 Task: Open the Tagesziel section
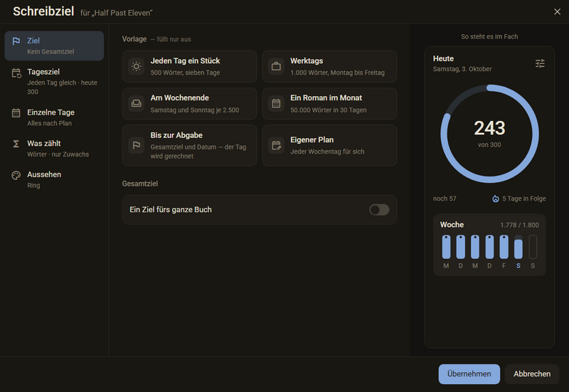(54, 81)
